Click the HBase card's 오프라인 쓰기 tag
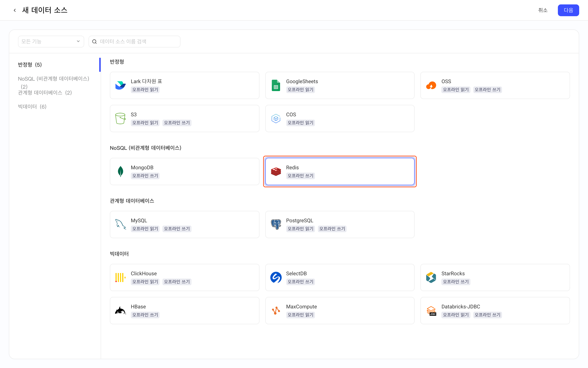Viewport: 588px width, 368px height. click(145, 315)
